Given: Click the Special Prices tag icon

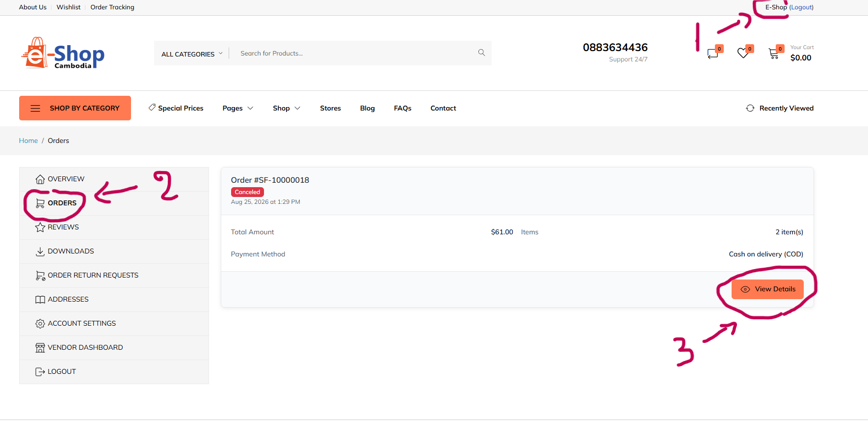Looking at the screenshot, I should coord(152,107).
